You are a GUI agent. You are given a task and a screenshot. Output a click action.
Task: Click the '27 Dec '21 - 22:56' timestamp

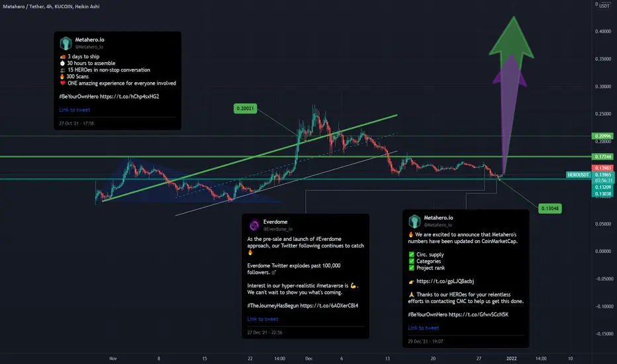264,332
